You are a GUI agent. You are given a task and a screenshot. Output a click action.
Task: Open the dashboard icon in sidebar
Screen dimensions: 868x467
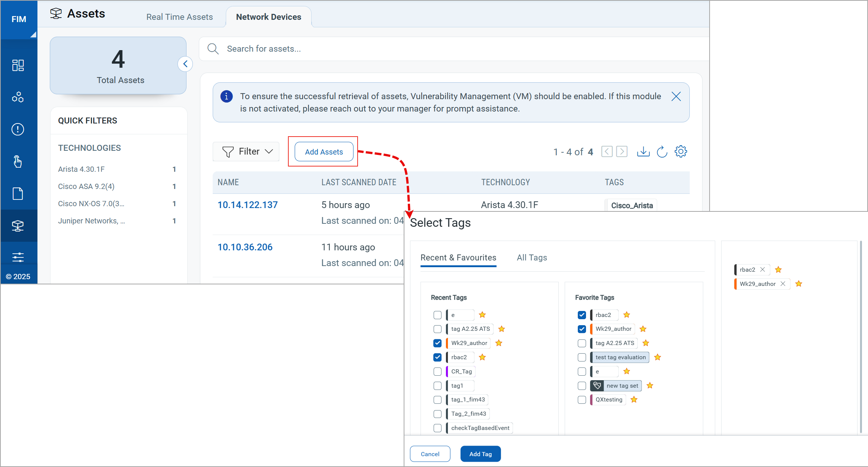[x=18, y=65]
